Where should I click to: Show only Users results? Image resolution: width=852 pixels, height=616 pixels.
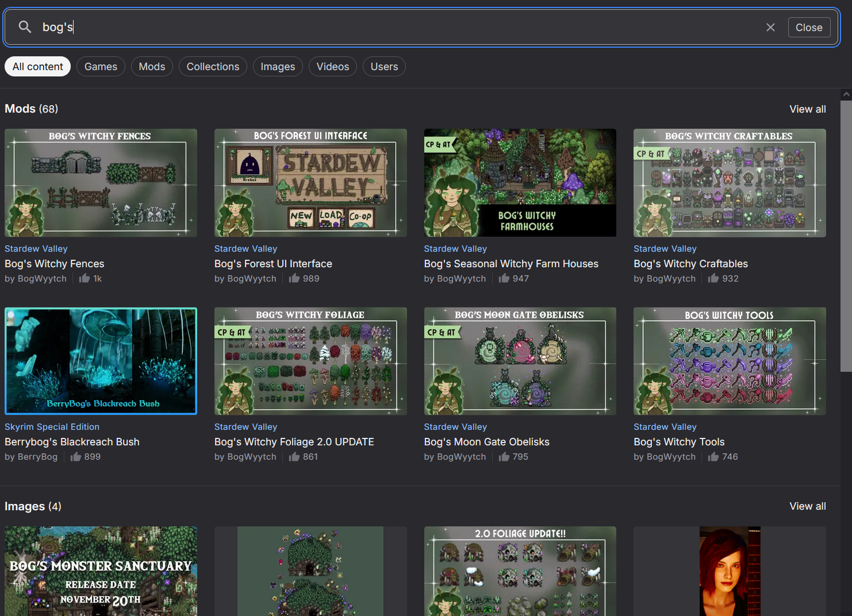[x=384, y=67]
